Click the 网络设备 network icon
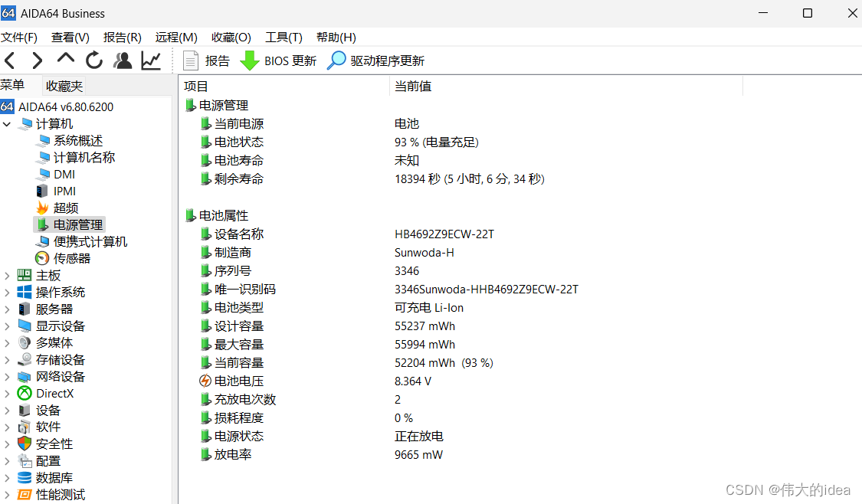Screen dimensions: 862x504 click(25, 377)
